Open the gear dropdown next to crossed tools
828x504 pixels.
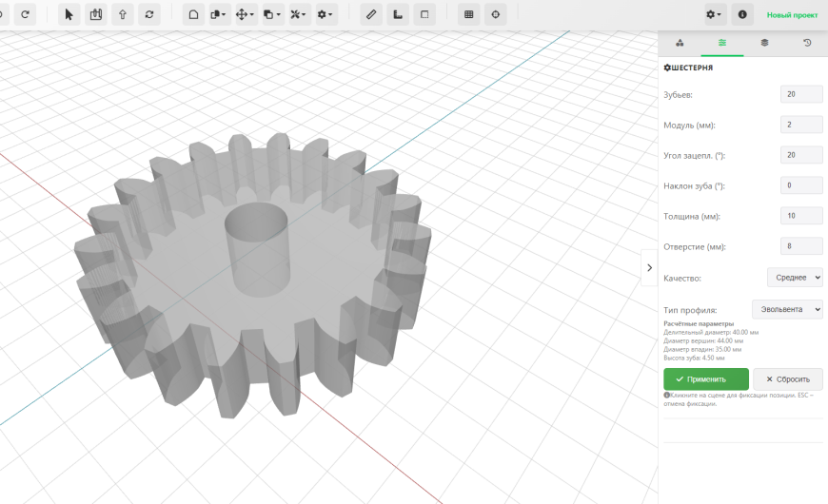coord(325,15)
